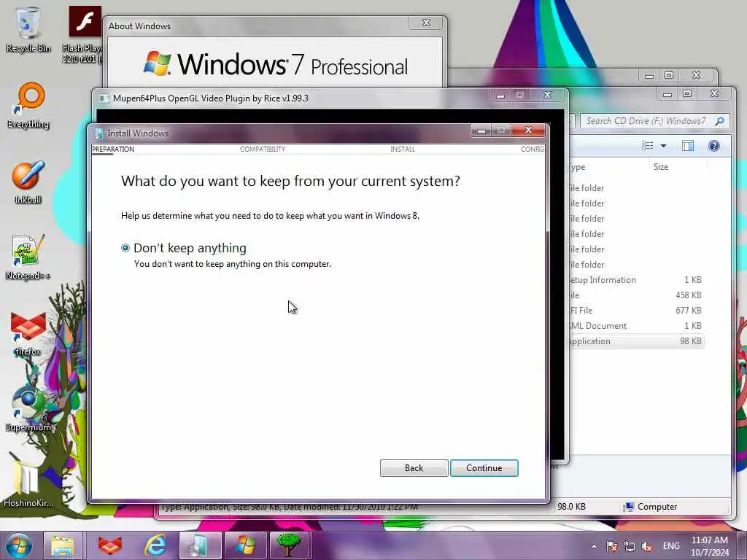This screenshot has width=747, height=560.
Task: Switch to the About Windows flag taskbar item
Action: [245, 545]
